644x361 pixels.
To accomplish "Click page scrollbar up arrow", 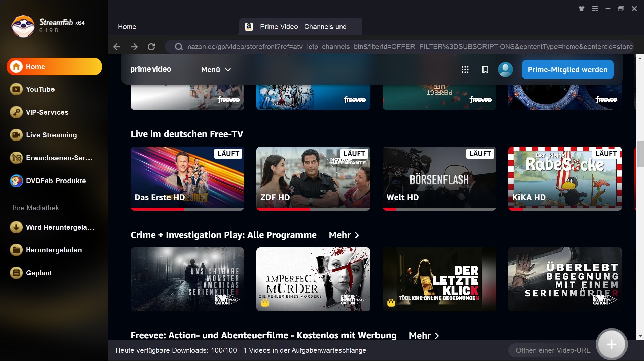I will click(640, 58).
